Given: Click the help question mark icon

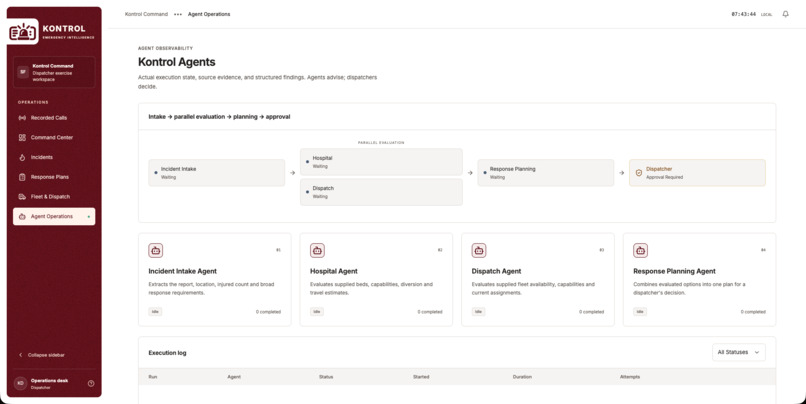Looking at the screenshot, I should click(91, 383).
